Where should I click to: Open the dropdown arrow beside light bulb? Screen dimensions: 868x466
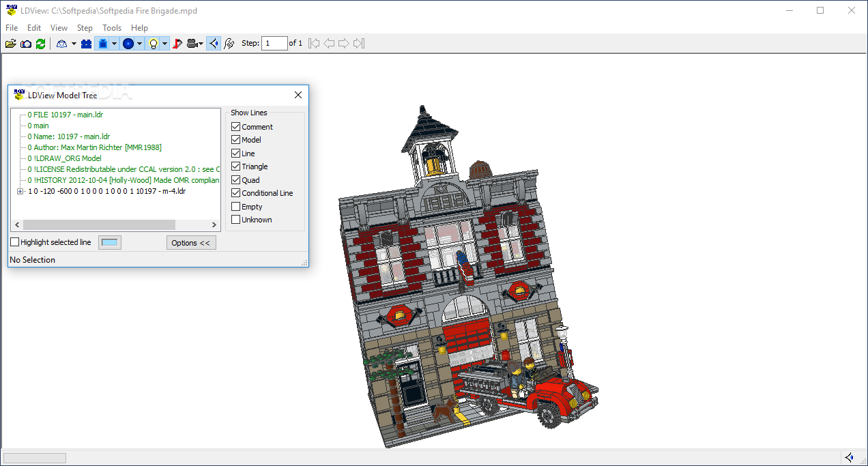(165, 44)
